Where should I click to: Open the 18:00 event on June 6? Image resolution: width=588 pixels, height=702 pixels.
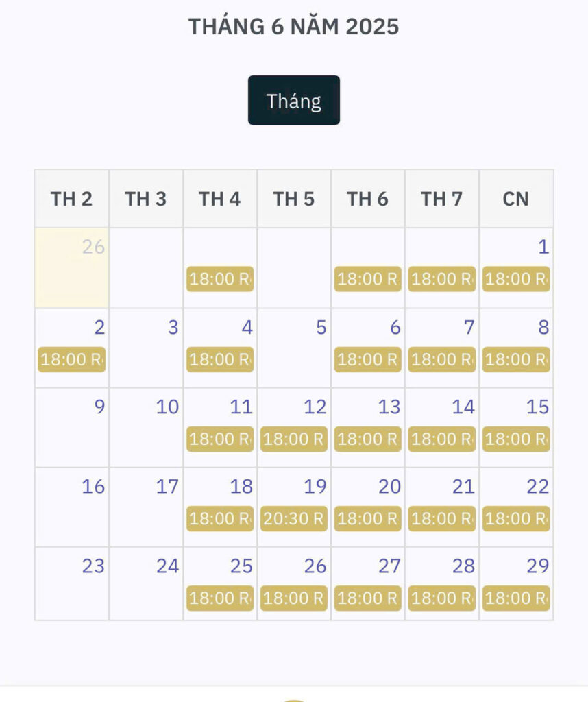coord(367,359)
